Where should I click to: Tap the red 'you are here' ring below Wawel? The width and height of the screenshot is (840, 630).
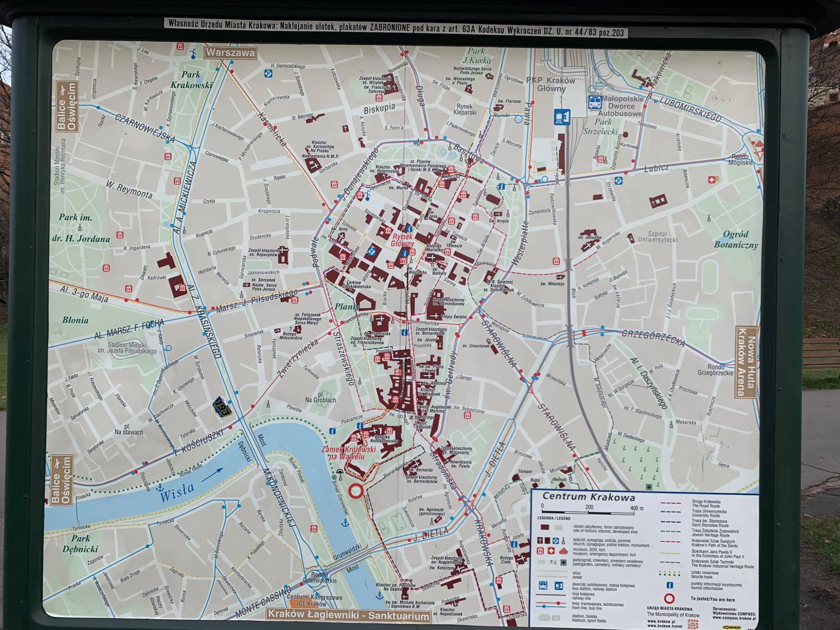tap(356, 491)
